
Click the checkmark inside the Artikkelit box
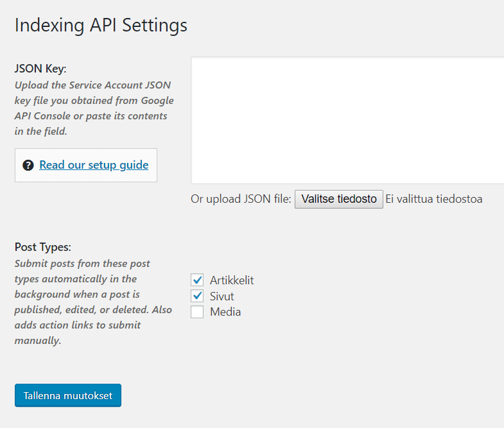click(x=197, y=280)
